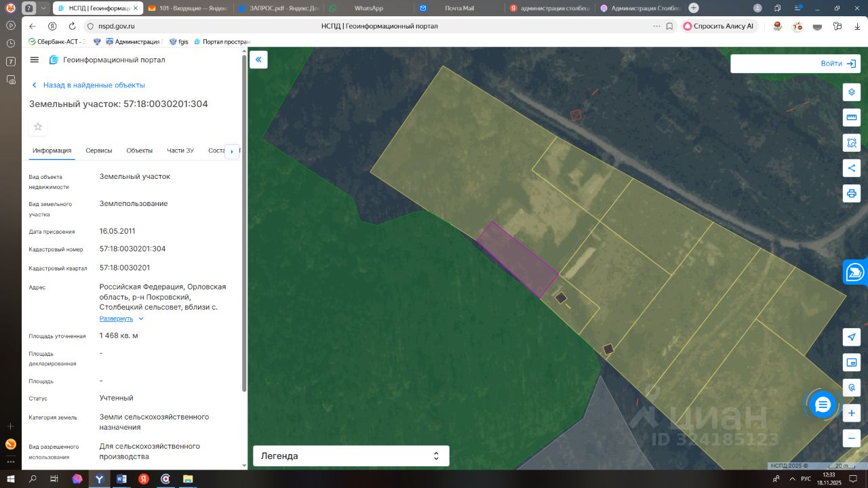Viewport: 868px width, 488px height.
Task: Reload the nspd.gov.ru page
Action: point(72,26)
